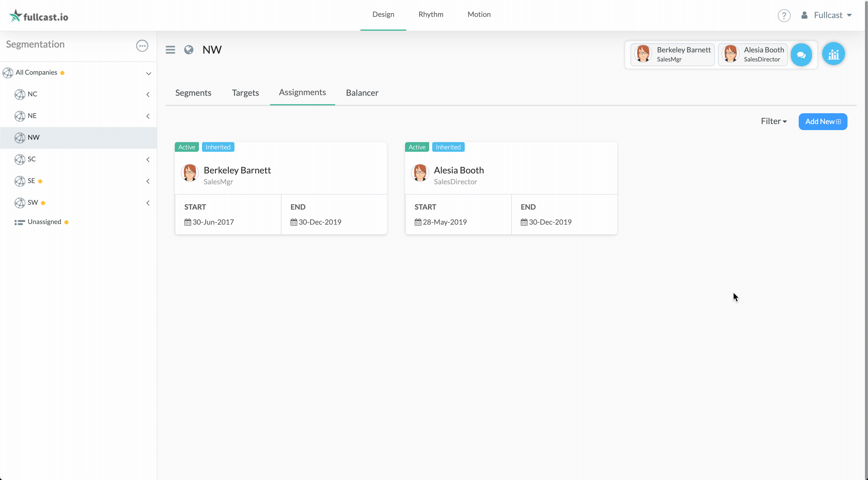Open the Rhythm top navigation item

pyautogui.click(x=431, y=14)
